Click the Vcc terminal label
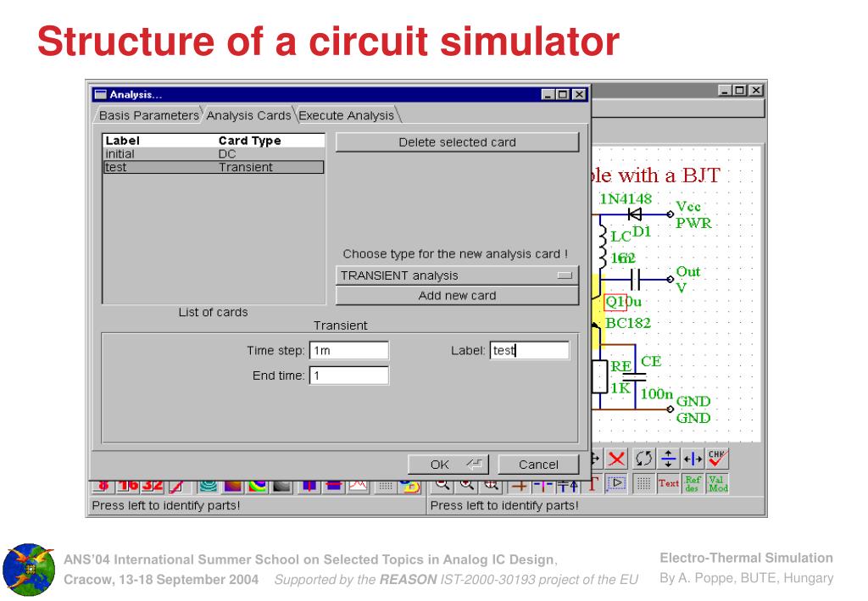This screenshot has width=868, height=601. pos(688,207)
